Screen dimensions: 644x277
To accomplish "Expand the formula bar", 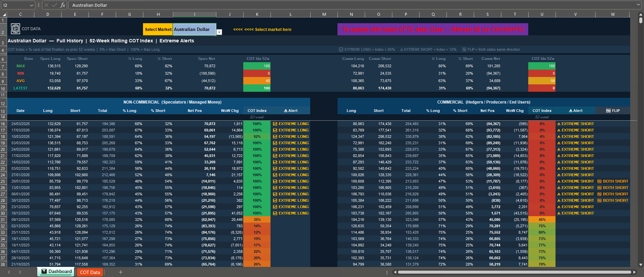I will (x=638, y=5).
